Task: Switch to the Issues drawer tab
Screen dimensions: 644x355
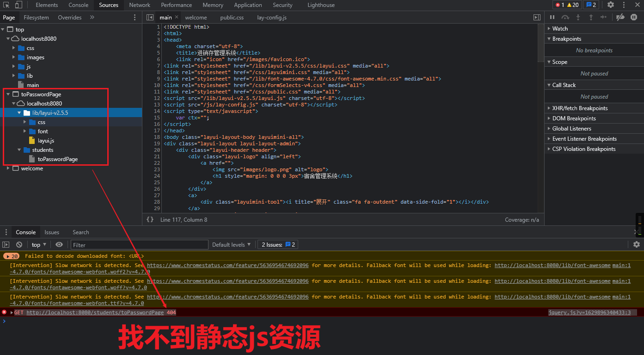Action: 52,232
